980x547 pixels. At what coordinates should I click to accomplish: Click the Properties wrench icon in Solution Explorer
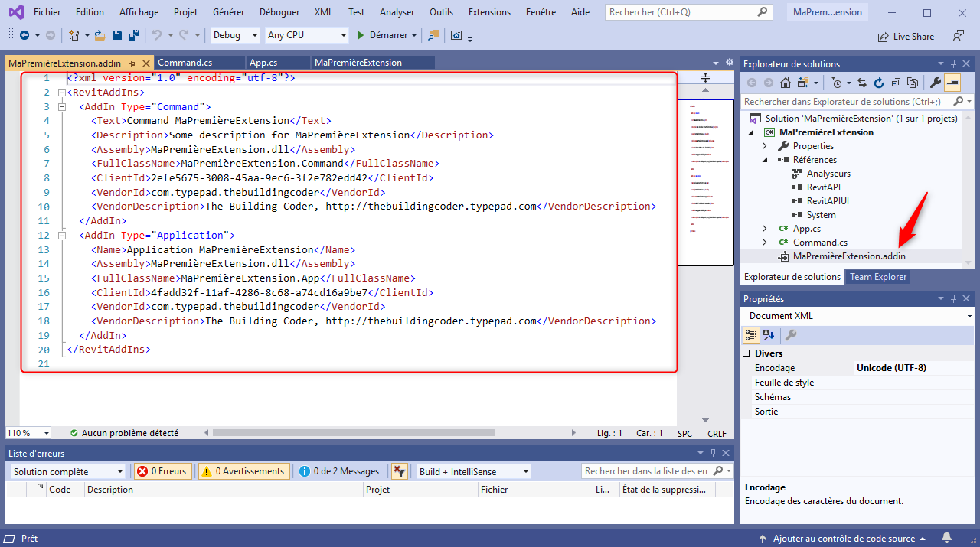[936, 83]
